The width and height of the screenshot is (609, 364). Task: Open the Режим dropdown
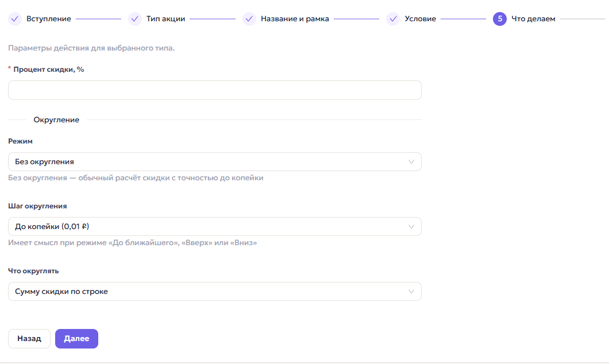tap(215, 161)
